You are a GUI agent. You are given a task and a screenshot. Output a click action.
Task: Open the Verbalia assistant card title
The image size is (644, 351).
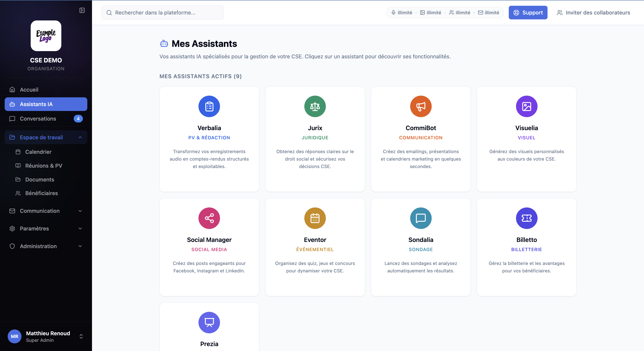pyautogui.click(x=209, y=128)
